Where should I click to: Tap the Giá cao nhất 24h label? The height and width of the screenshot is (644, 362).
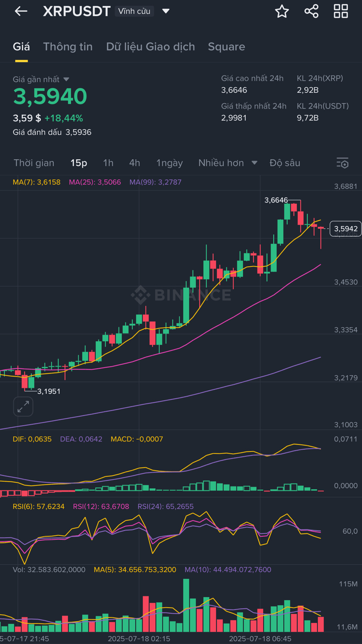(x=252, y=78)
